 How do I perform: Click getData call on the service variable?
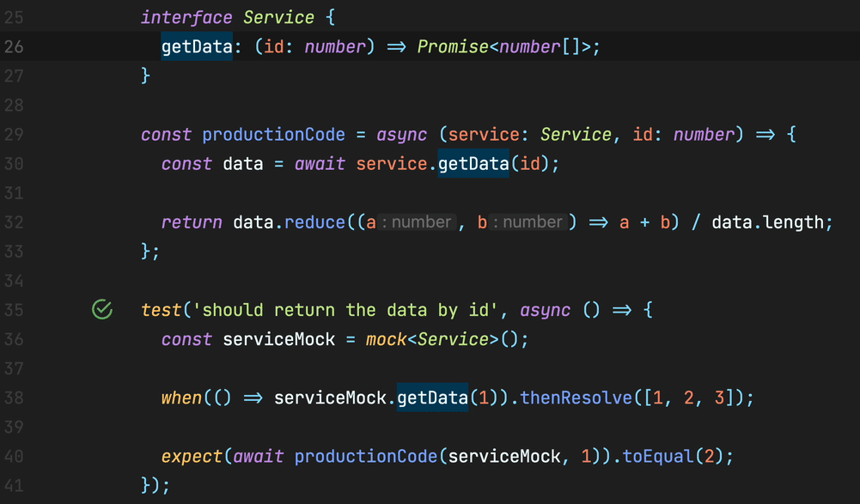(x=473, y=163)
